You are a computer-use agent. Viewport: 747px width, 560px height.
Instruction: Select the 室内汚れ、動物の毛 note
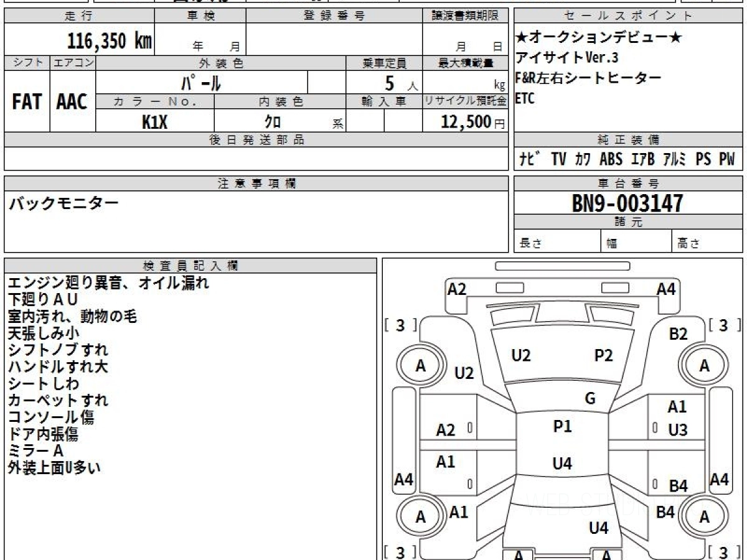pos(72,317)
